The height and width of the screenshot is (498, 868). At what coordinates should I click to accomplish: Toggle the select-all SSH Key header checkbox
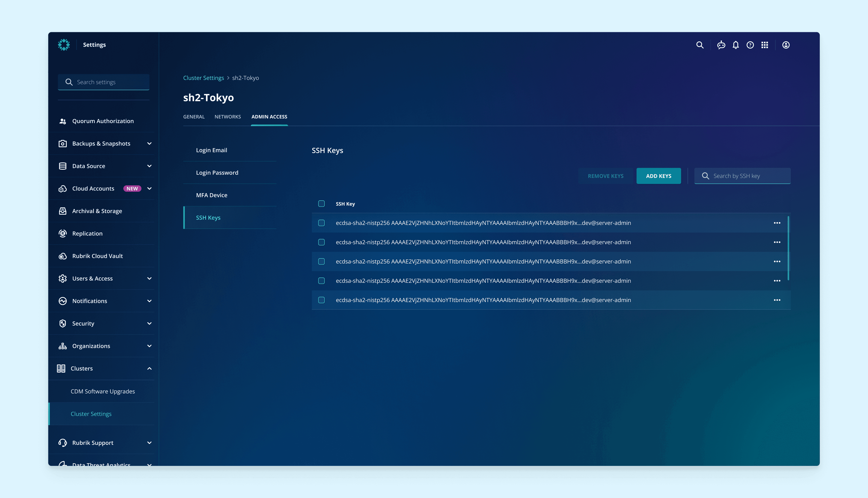[321, 204]
